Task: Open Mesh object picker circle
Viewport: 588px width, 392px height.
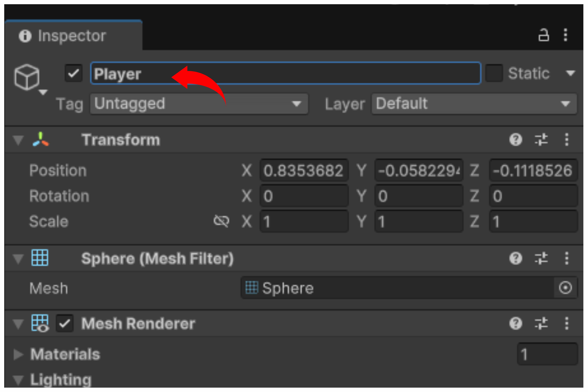Action: [565, 288]
